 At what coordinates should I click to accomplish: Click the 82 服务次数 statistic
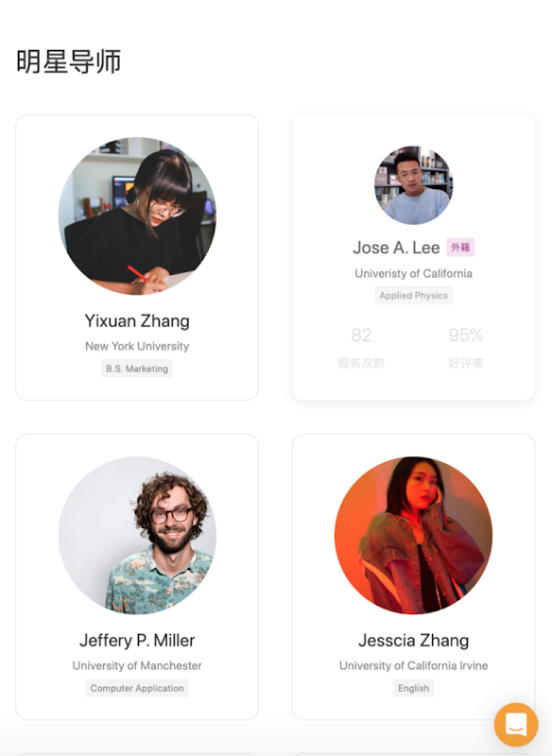tap(362, 348)
